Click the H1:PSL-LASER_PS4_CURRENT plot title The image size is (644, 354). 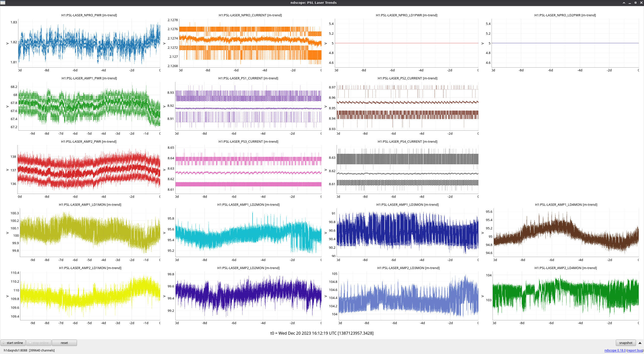click(407, 141)
